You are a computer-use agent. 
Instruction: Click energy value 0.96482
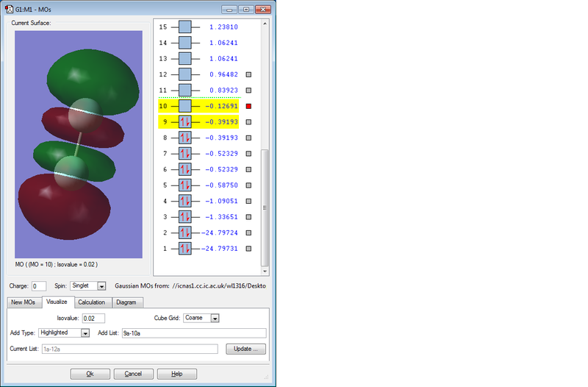click(223, 74)
